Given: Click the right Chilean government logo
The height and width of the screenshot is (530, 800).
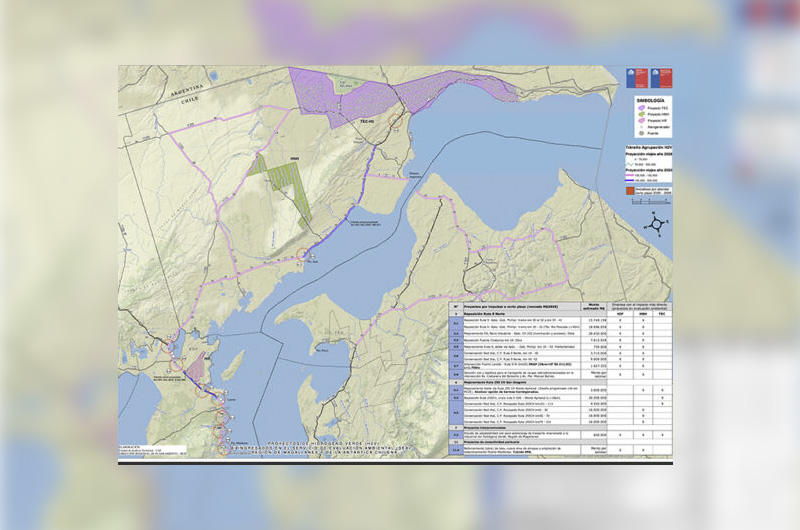Looking at the screenshot, I should point(660,78).
